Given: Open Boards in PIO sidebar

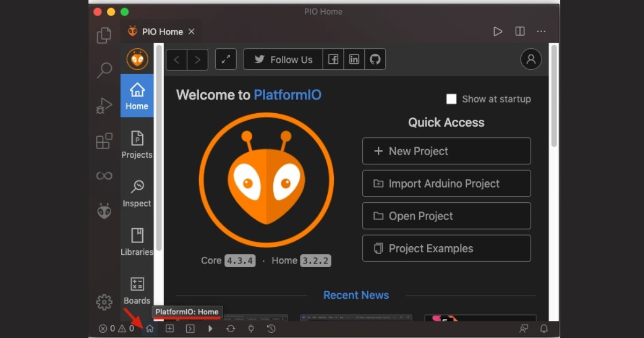Looking at the screenshot, I should pyautogui.click(x=137, y=290).
